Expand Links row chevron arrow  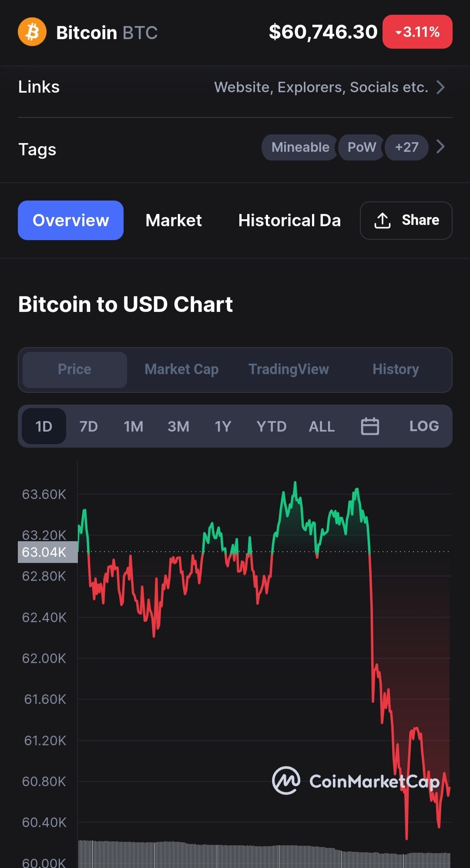coord(440,87)
